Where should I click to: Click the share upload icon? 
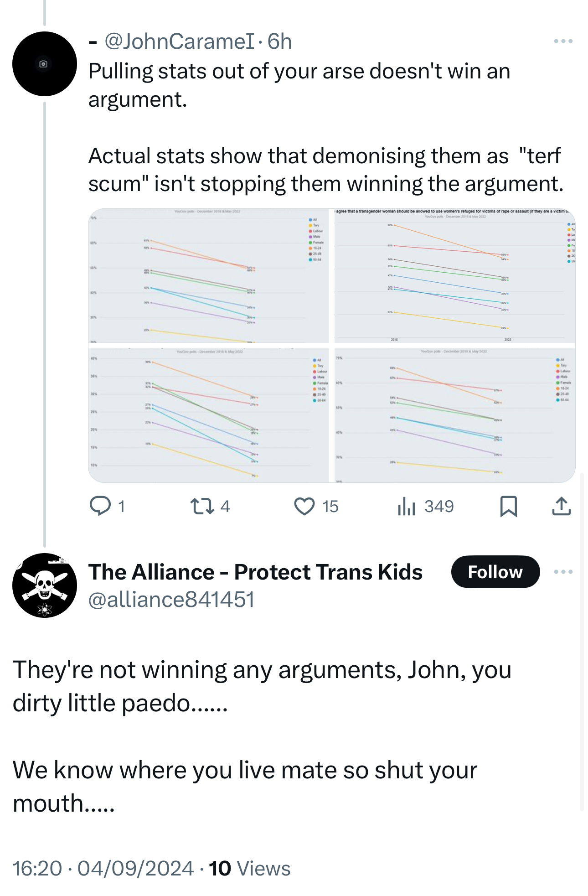point(561,506)
